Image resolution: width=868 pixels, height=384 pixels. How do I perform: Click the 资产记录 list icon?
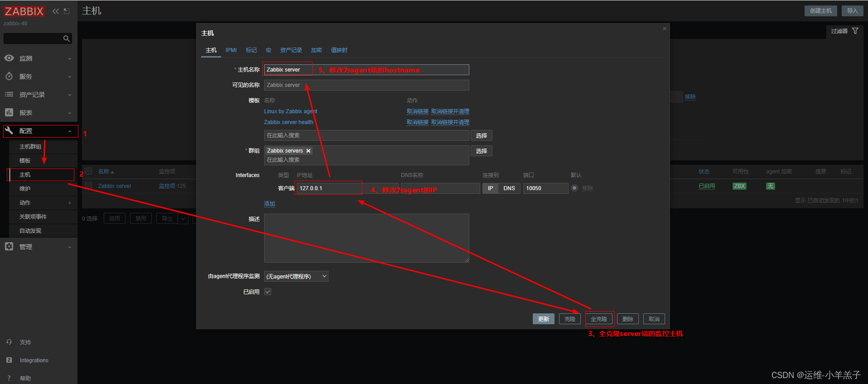pos(9,94)
